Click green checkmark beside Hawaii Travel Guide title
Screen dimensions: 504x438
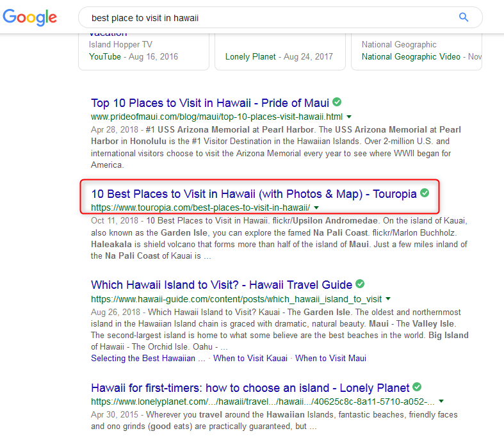(x=360, y=284)
